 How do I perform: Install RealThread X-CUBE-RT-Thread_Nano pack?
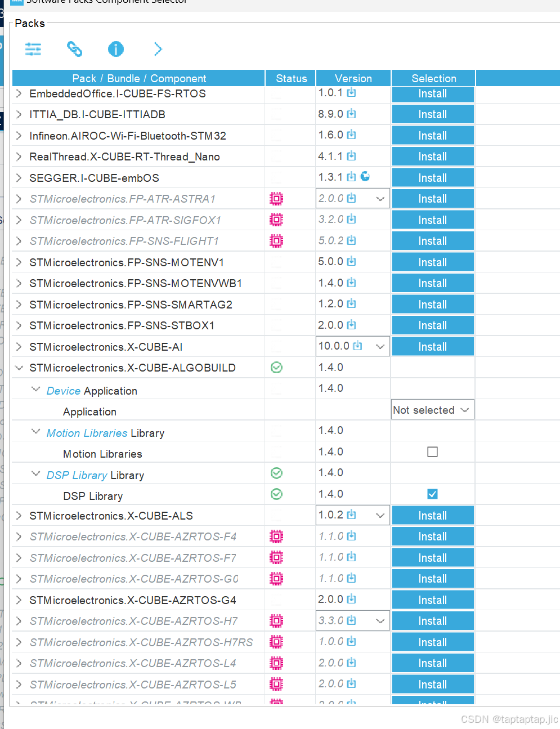point(433,156)
